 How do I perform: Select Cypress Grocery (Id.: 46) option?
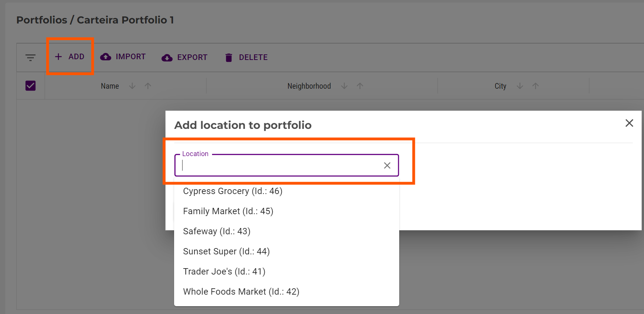point(233,191)
